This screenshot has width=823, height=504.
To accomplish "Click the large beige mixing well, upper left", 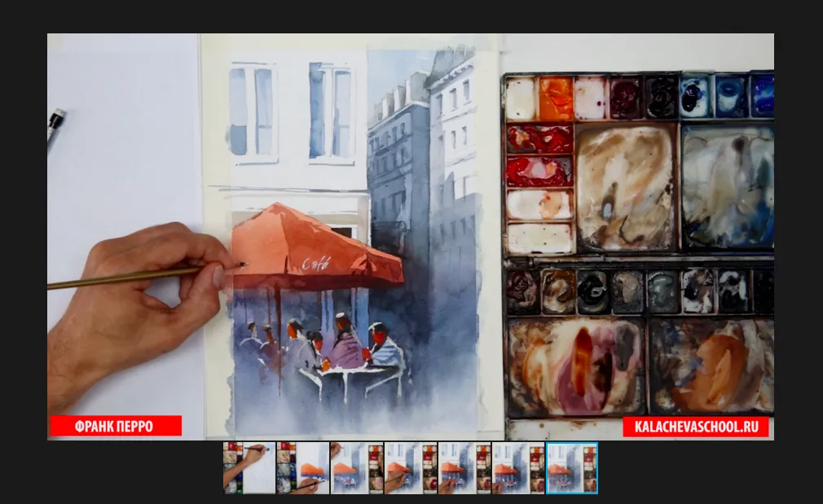I will (x=626, y=187).
